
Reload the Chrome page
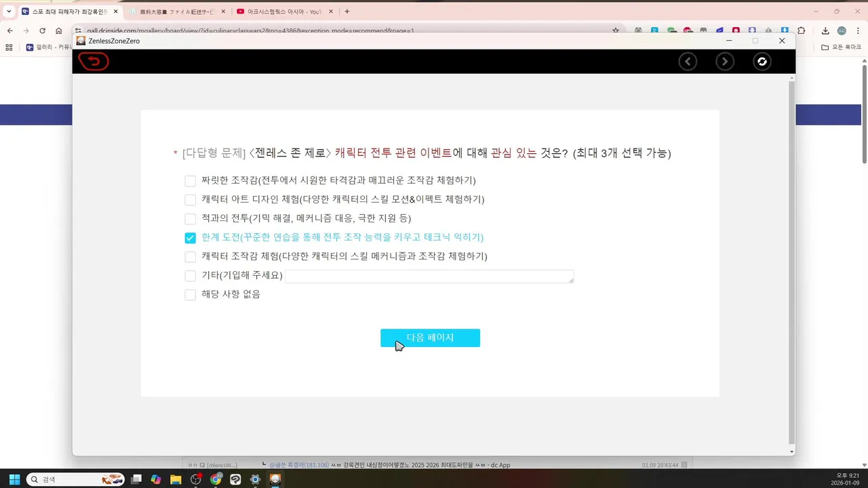coord(43,30)
